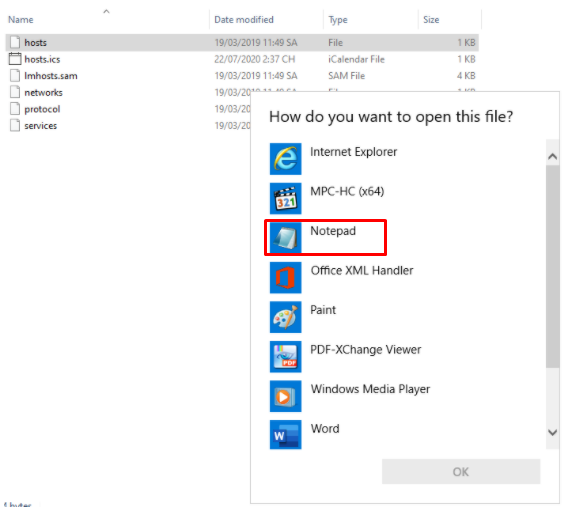The image size is (569, 507).
Task: Choose the Paint palette icon
Action: (285, 317)
